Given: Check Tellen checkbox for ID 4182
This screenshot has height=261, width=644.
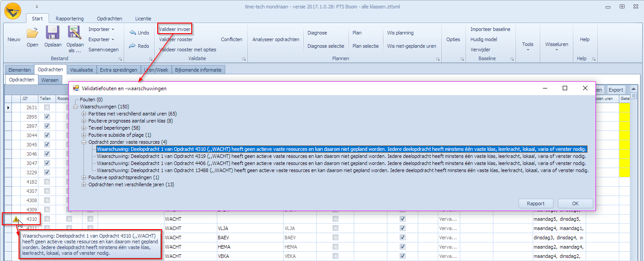Looking at the screenshot, I should pyautogui.click(x=47, y=182).
